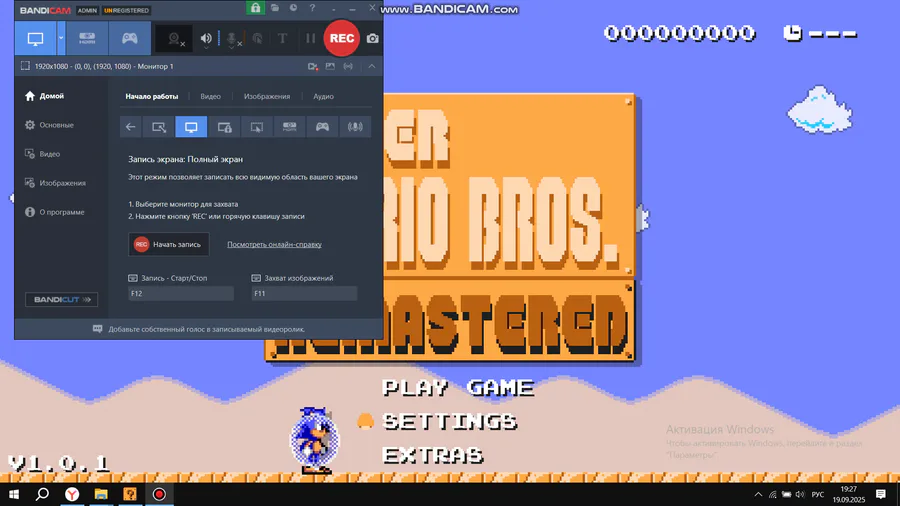The height and width of the screenshot is (506, 900).
Task: Toggle microphone recording
Action: [x=232, y=39]
